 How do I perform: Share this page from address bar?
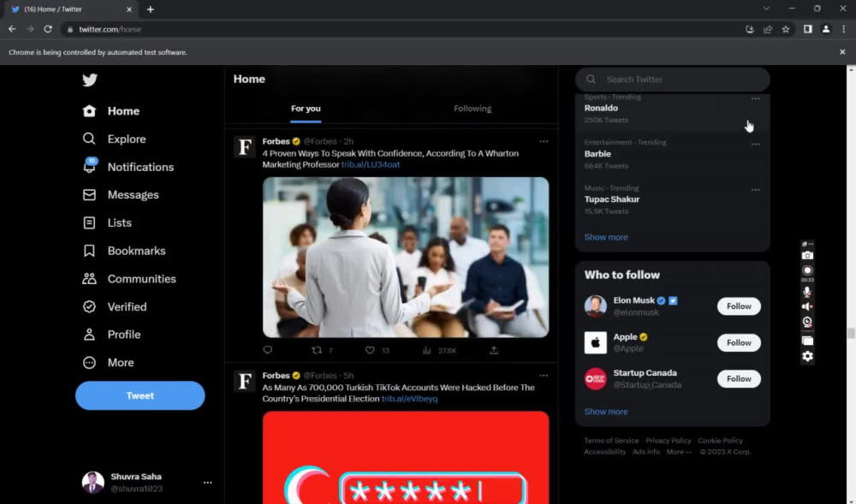pyautogui.click(x=768, y=29)
